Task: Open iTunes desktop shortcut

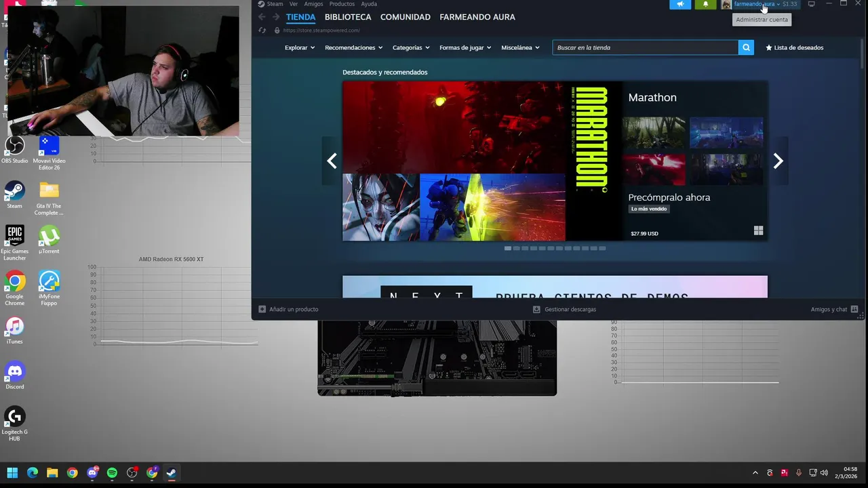Action: point(14,331)
